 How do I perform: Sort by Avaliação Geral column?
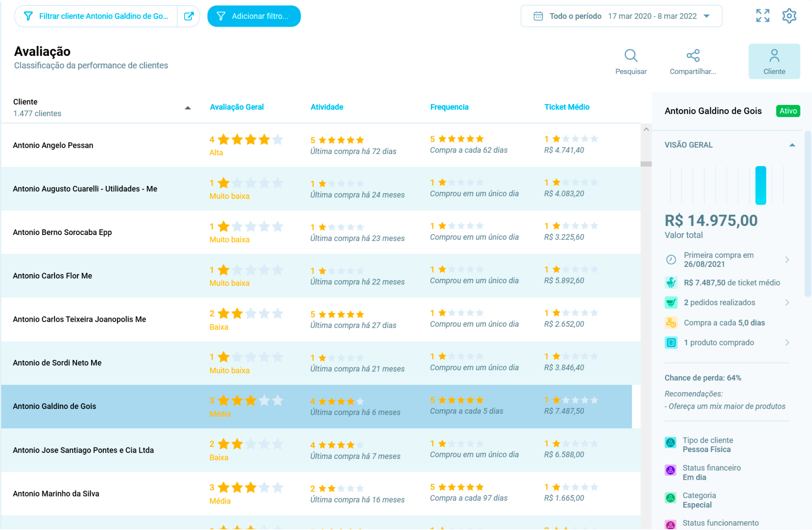click(x=236, y=107)
